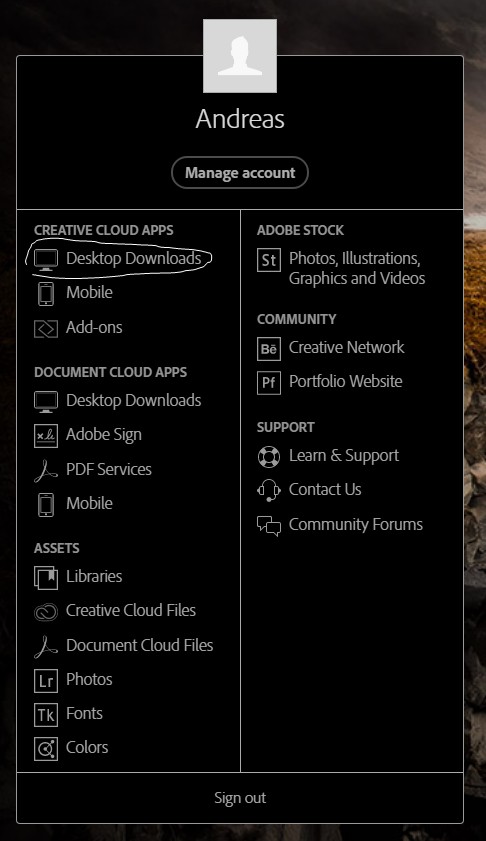
Task: Open the circled Creative Cloud Desktop Downloads
Action: [117, 259]
